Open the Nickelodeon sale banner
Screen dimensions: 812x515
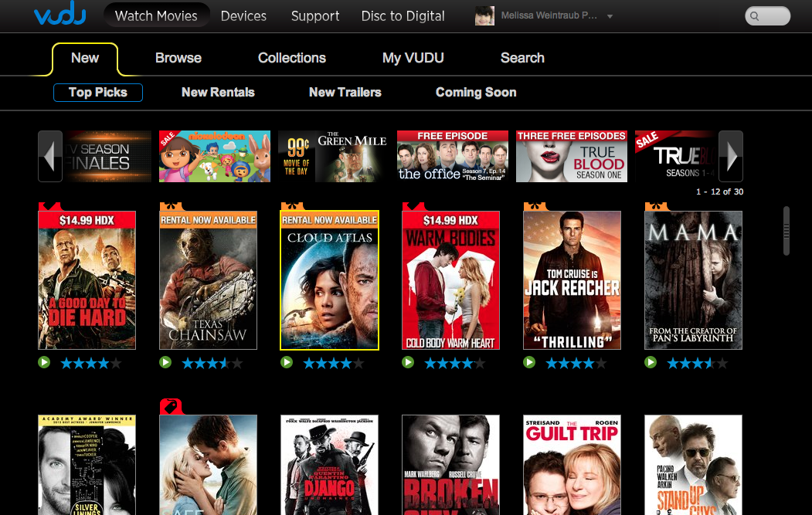pos(214,156)
